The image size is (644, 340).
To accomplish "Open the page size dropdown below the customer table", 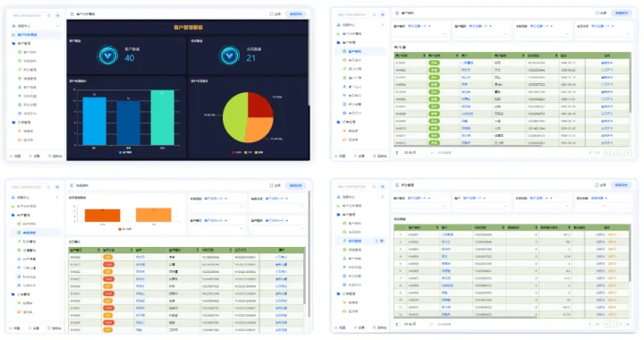I will pos(418,152).
